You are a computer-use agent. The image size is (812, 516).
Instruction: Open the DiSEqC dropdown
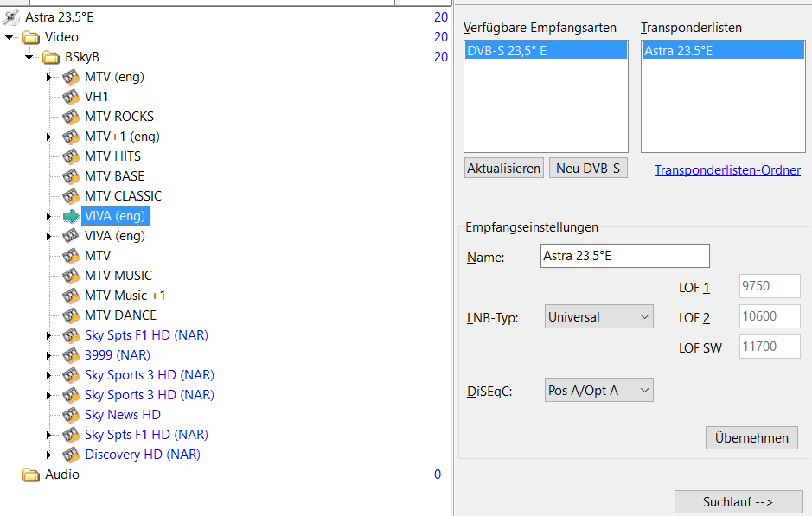click(x=598, y=391)
